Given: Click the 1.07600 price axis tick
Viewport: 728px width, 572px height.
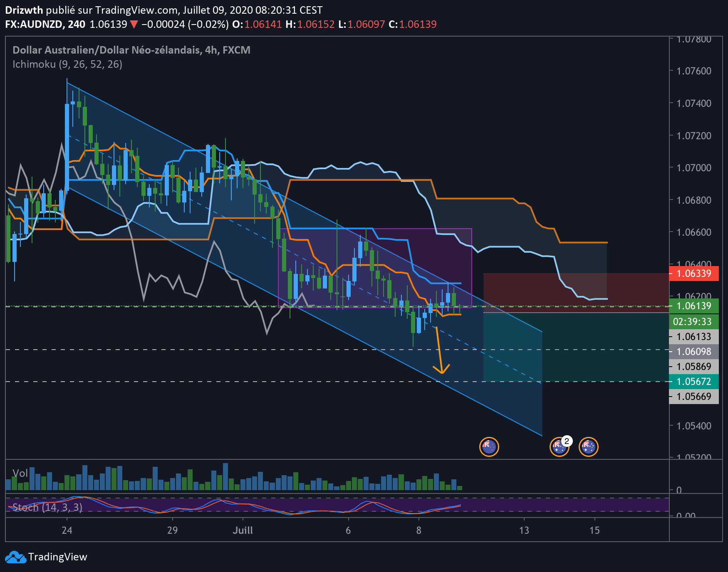Looking at the screenshot, I should 694,71.
